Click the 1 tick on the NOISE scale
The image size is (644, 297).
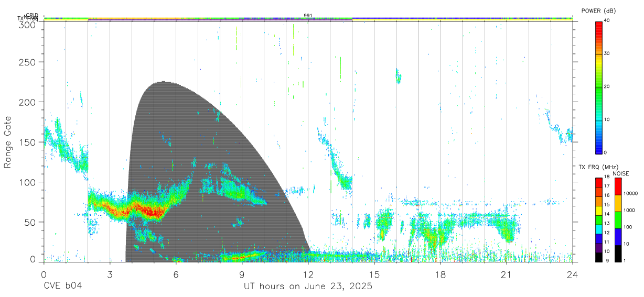click(624, 260)
